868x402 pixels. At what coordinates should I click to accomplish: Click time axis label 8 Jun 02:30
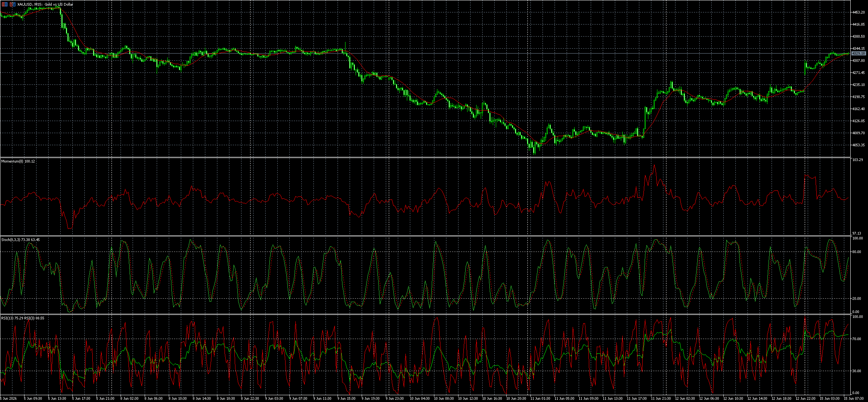click(x=130, y=398)
